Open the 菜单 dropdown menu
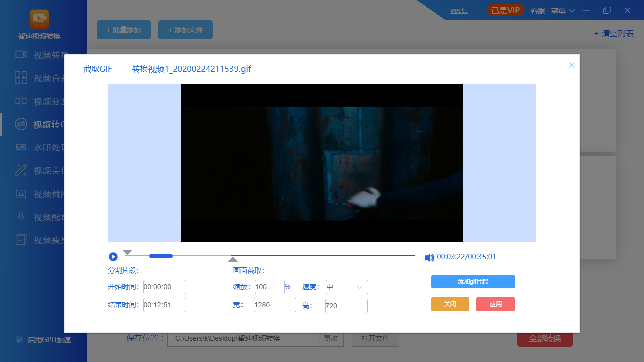Screen dimensions: 644x362 click(x=562, y=11)
